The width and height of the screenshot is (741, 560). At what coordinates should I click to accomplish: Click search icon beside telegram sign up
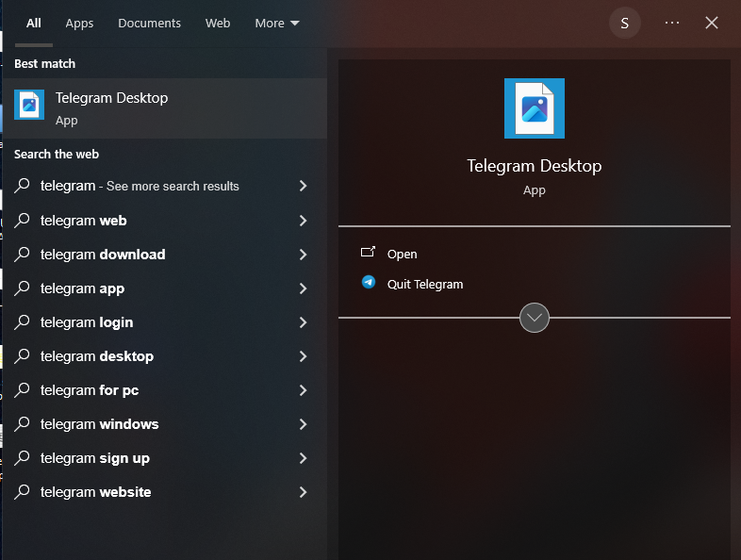[x=22, y=458]
